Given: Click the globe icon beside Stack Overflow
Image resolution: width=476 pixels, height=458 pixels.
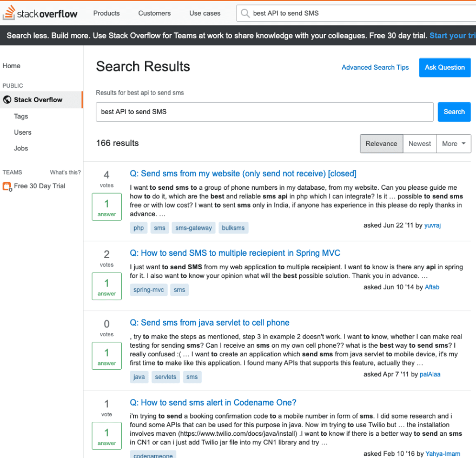Looking at the screenshot, I should tap(7, 99).
